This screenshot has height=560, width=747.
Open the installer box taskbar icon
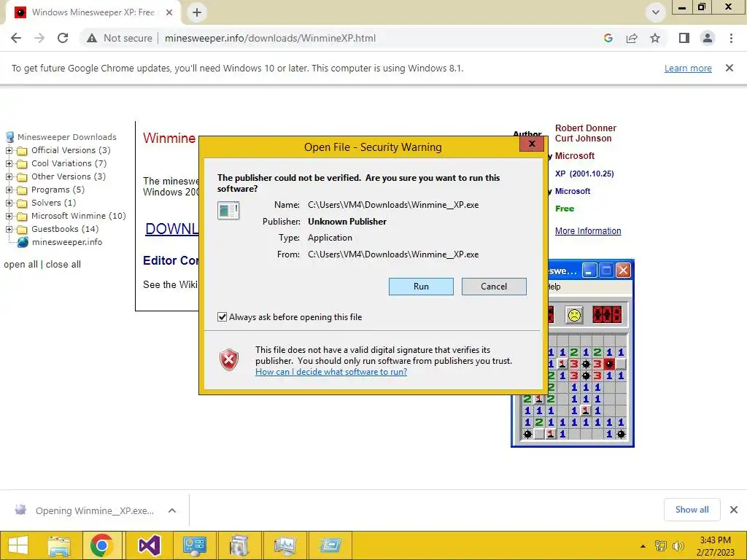[x=239, y=545]
